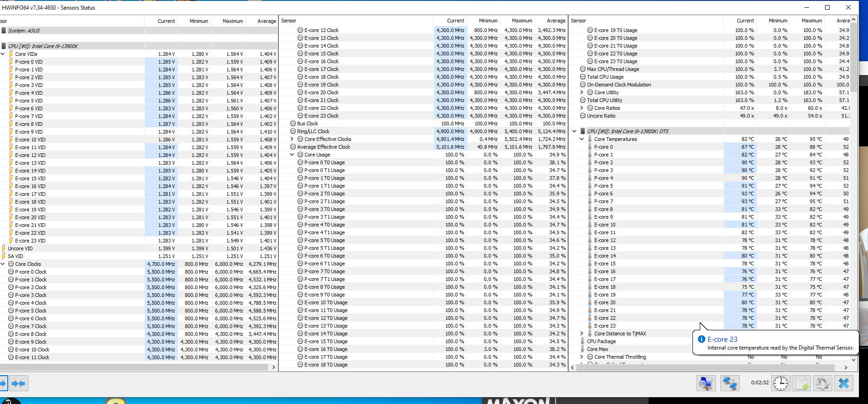Select the E-core 19 T0 Usage row
This screenshot has height=404, width=868.
click(709, 30)
